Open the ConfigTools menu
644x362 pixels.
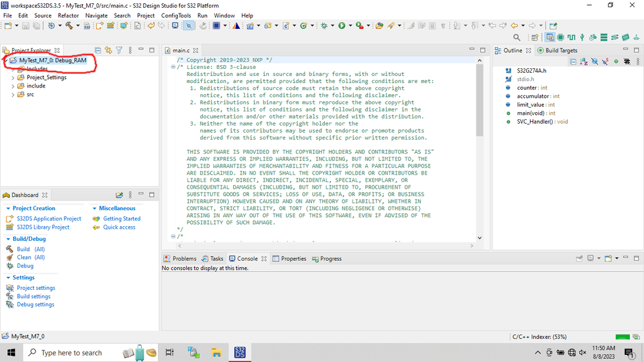click(176, 15)
